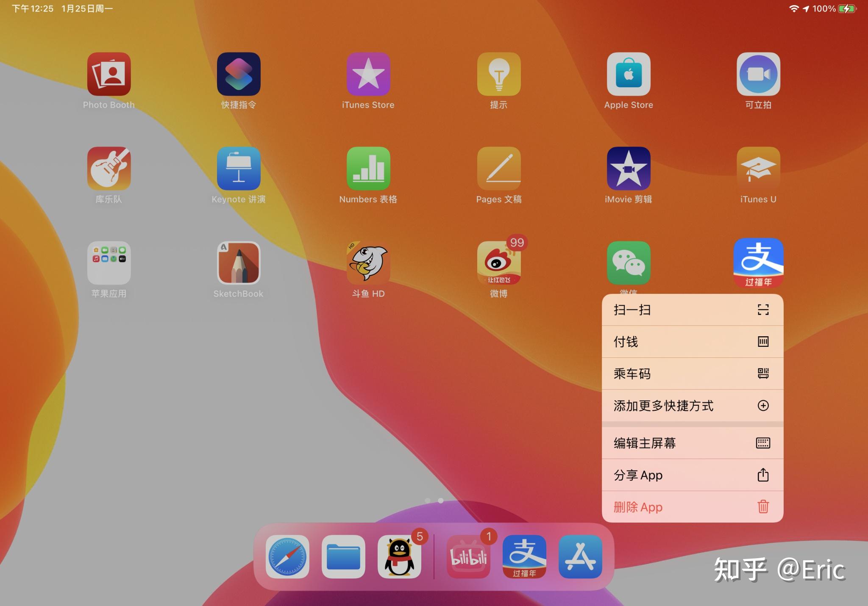Open WeChat messaging app
Image resolution: width=868 pixels, height=606 pixels.
pos(627,267)
